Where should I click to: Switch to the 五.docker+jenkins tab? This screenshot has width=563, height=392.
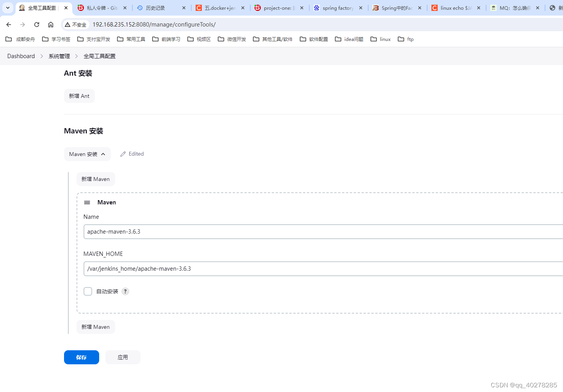[220, 8]
